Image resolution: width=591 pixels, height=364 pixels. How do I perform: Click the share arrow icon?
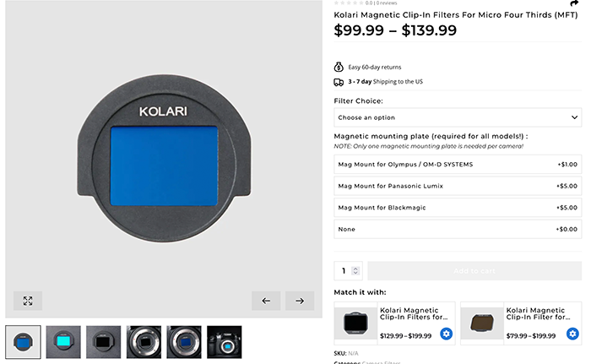pyautogui.click(x=575, y=4)
